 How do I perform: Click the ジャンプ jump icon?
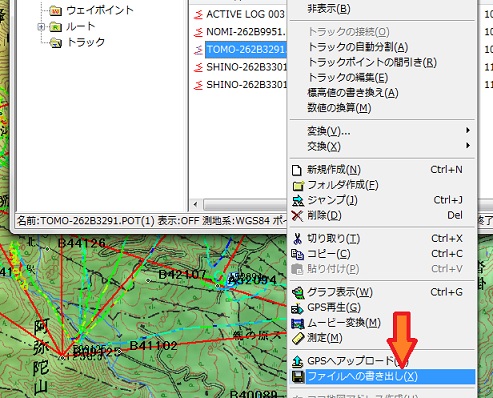(298, 200)
